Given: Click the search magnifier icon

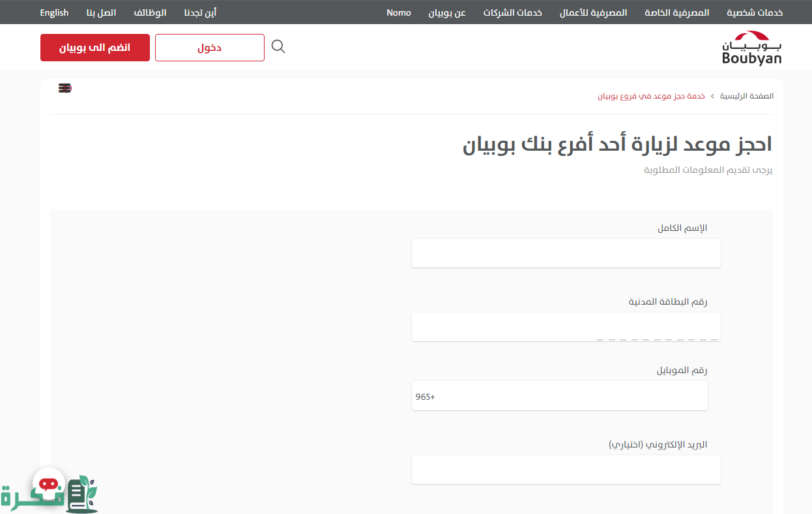Looking at the screenshot, I should coord(278,47).
